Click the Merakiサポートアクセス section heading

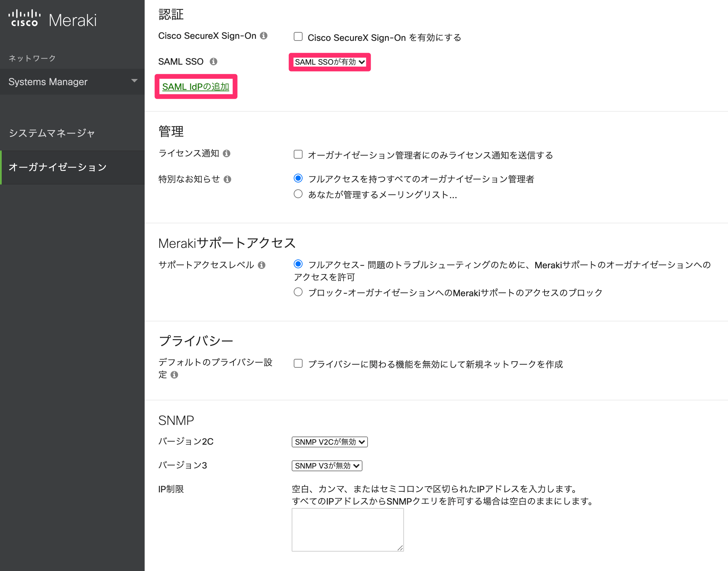[227, 243]
